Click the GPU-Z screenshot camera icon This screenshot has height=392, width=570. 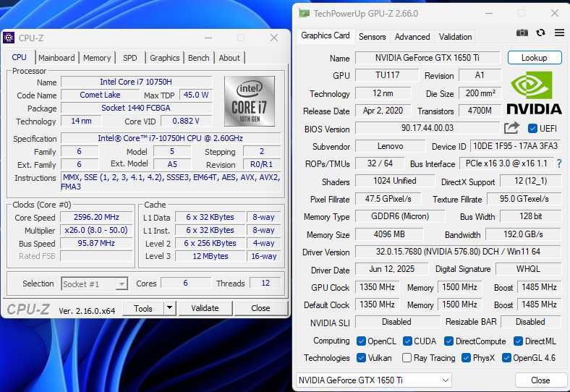coord(522,33)
